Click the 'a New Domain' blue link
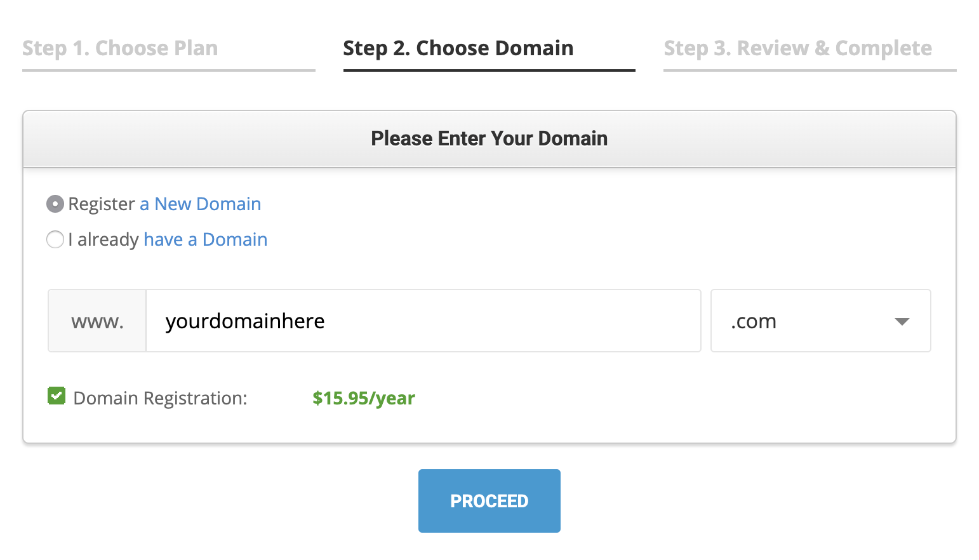This screenshot has height=560, width=979. pos(201,204)
